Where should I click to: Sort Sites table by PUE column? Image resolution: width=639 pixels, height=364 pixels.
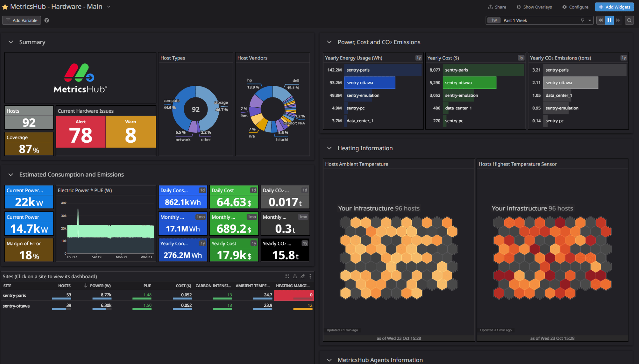pyautogui.click(x=147, y=286)
